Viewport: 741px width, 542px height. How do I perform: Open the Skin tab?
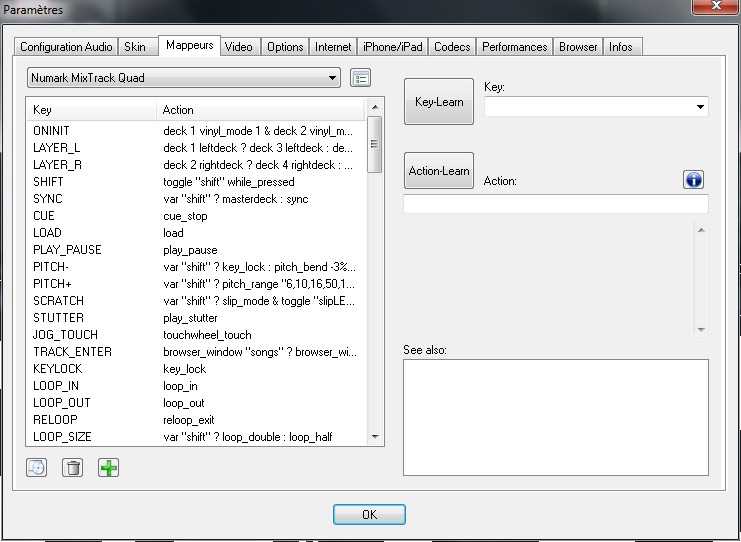134,47
